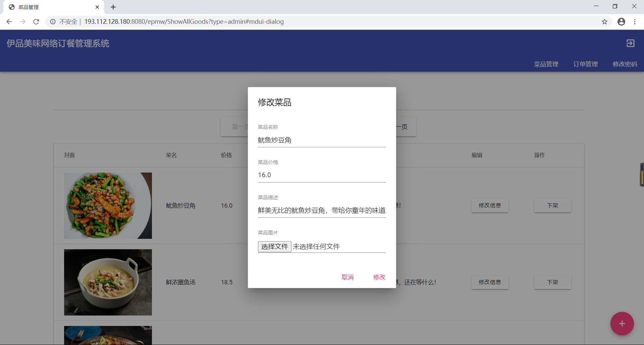This screenshot has height=345, width=644.
Task: Click the 鲜浓墨鱼汤 dish photo
Action: [x=108, y=282]
